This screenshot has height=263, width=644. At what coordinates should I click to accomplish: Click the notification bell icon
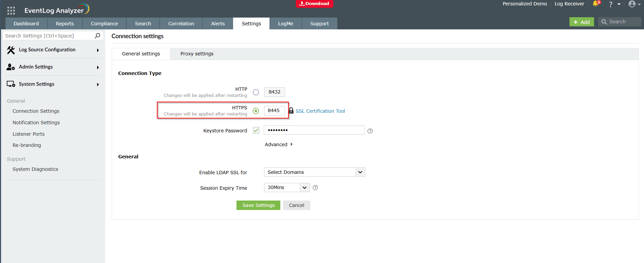(x=595, y=4)
